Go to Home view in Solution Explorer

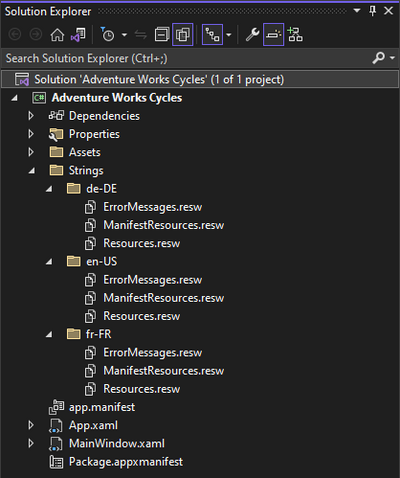[57, 34]
